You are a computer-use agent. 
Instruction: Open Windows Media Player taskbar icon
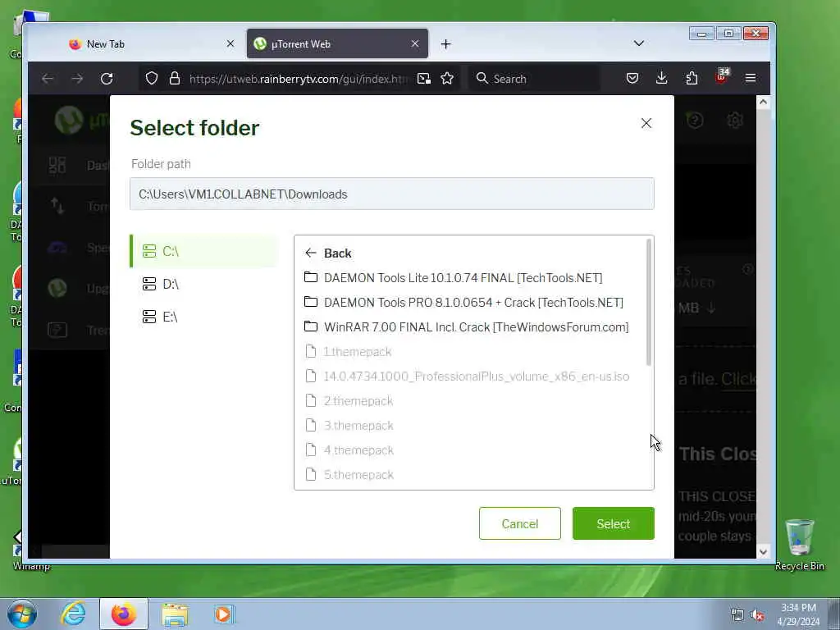pos(223,614)
